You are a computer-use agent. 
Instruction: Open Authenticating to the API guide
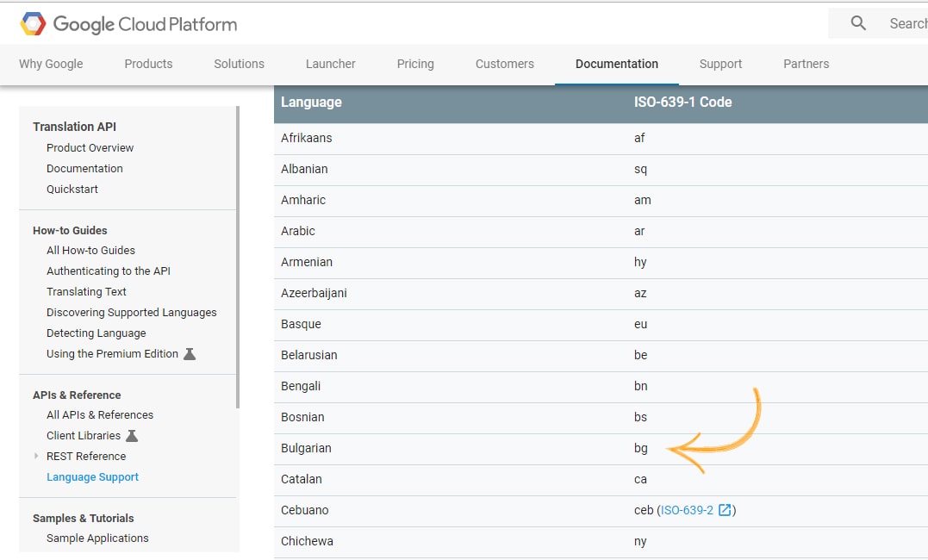[109, 271]
